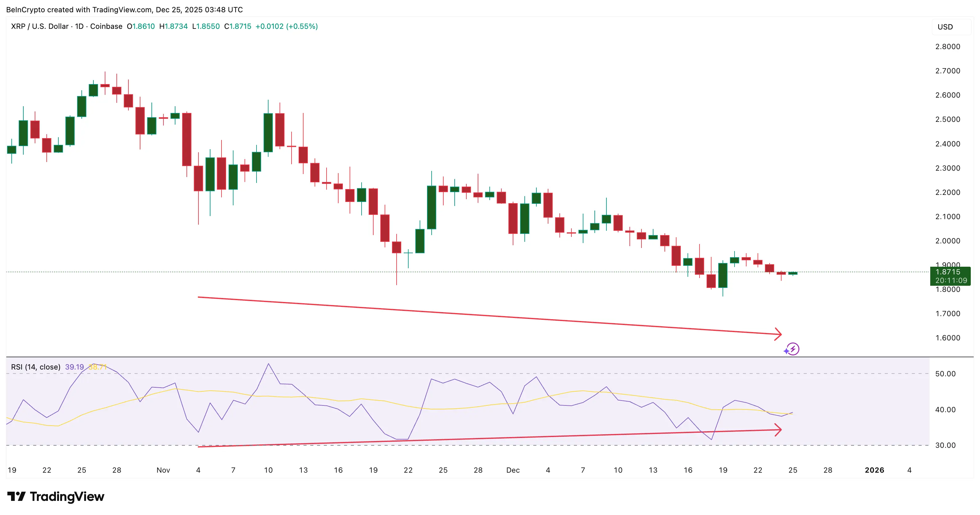Click the purple RSI value 39.19
Viewport: 980px width, 515px height.
point(75,367)
